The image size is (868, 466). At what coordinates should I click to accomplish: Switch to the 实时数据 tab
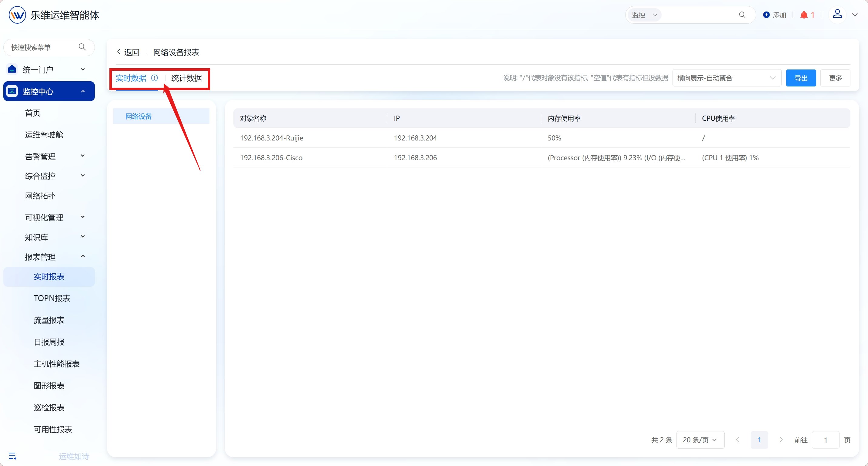(131, 78)
